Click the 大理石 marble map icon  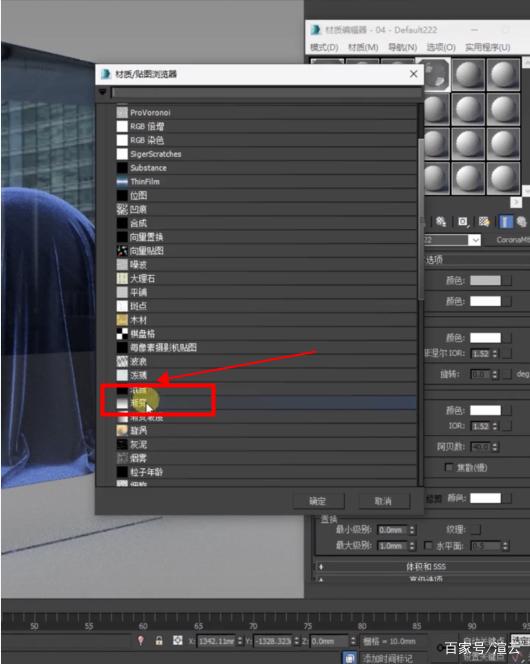pos(122,278)
